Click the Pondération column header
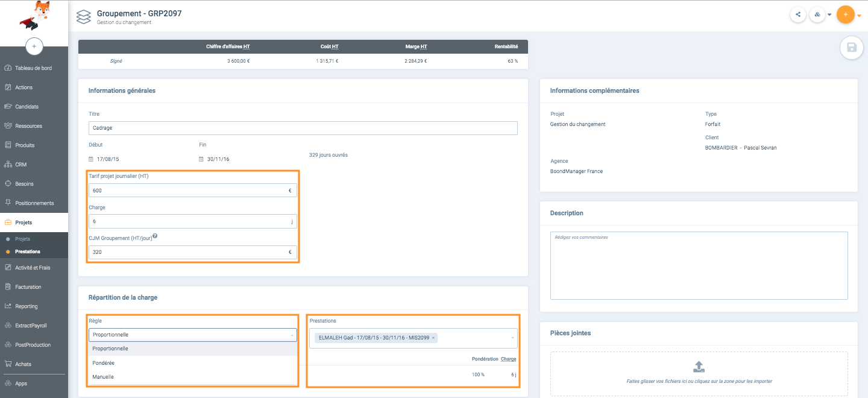The width and height of the screenshot is (868, 398). point(485,359)
